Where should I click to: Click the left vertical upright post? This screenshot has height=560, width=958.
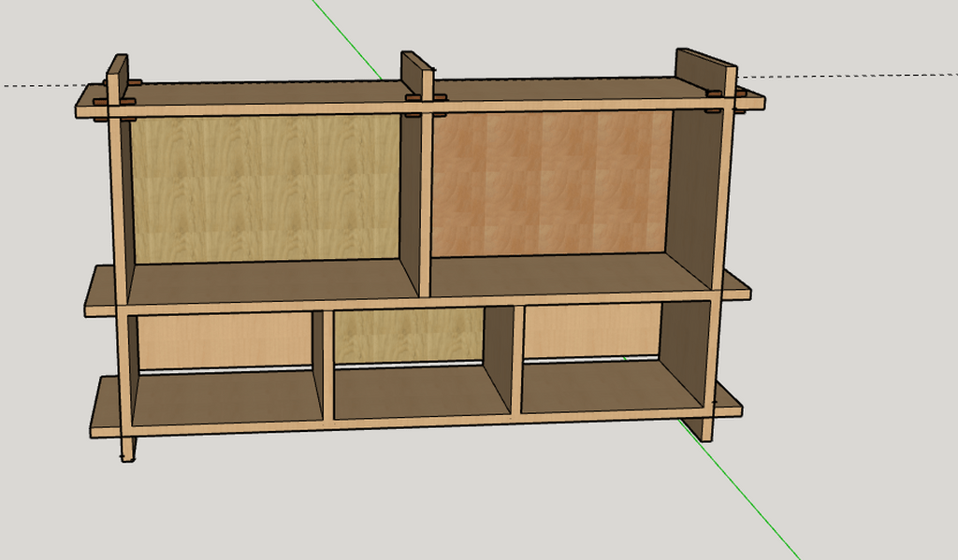pos(119,256)
